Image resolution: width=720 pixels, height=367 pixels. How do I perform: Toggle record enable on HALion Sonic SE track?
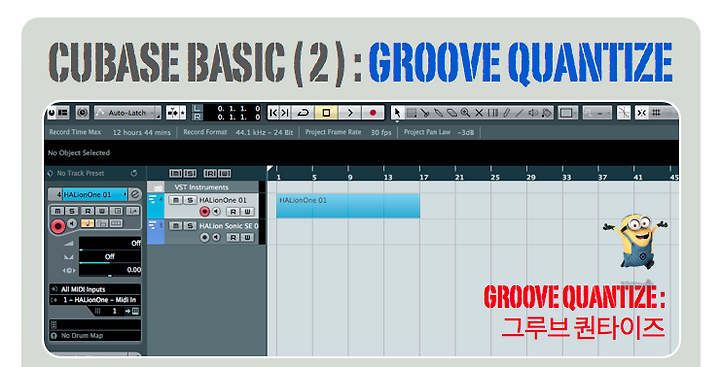pyautogui.click(x=205, y=237)
